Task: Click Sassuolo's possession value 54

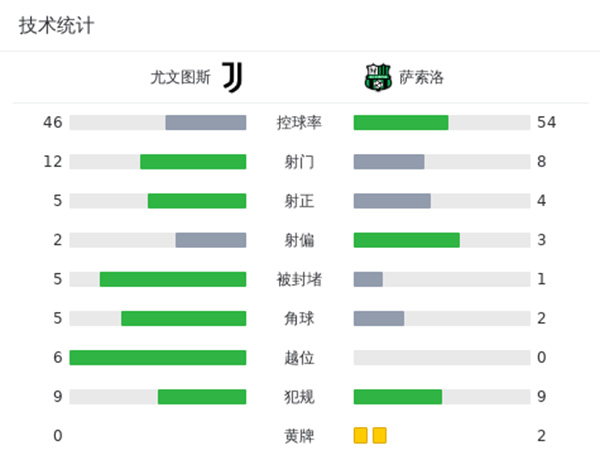Action: [x=546, y=123]
